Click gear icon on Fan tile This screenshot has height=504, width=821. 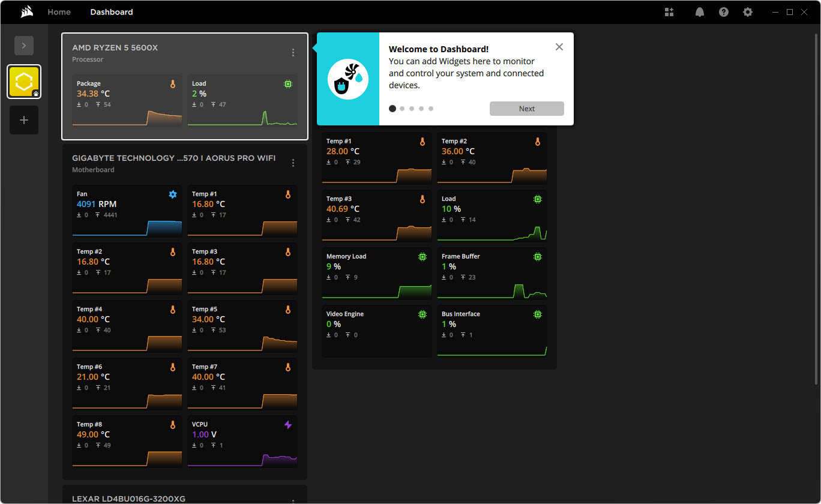pyautogui.click(x=173, y=194)
